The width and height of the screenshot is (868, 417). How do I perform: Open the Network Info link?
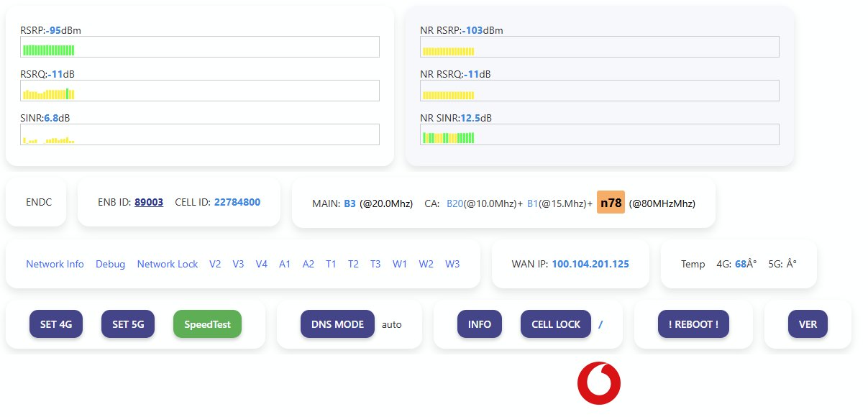click(55, 264)
